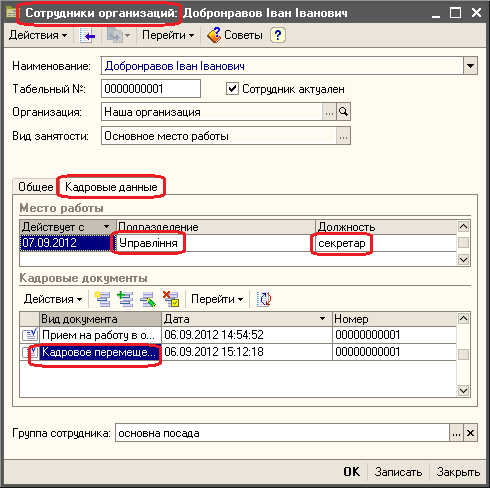Viewport: 490px width, 488px height.
Task: Click scroll-down arrow in Кадровые документы list
Action: click(x=463, y=390)
